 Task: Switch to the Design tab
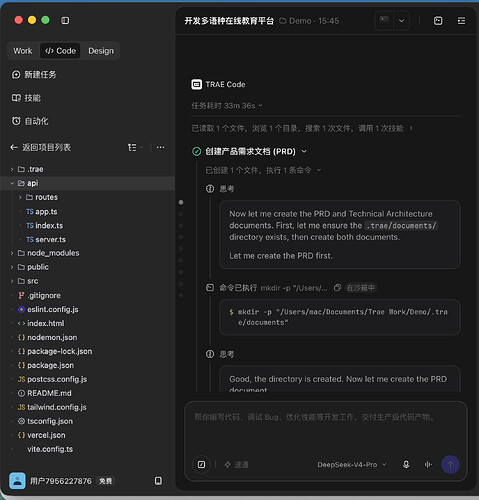coord(101,51)
